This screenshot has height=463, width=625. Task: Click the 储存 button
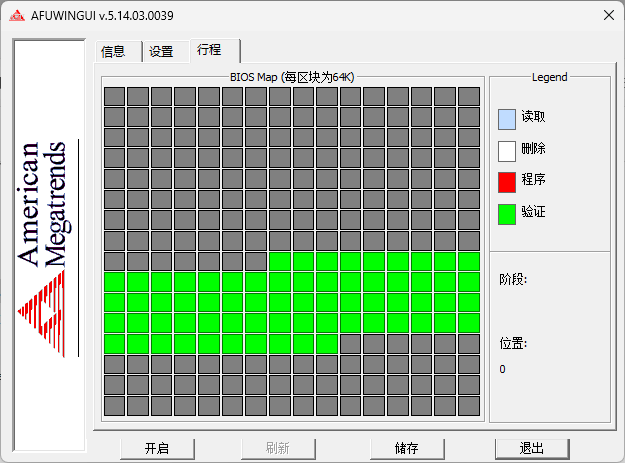point(407,449)
